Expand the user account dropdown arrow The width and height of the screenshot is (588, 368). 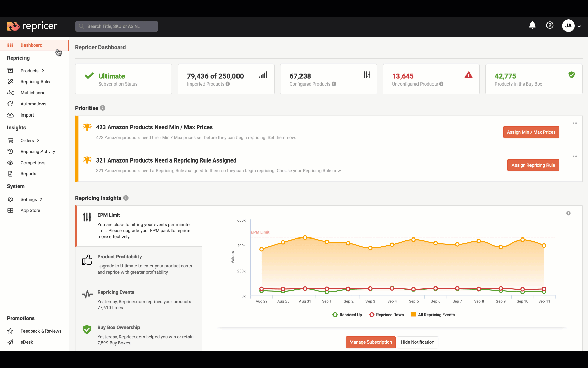coord(579,26)
